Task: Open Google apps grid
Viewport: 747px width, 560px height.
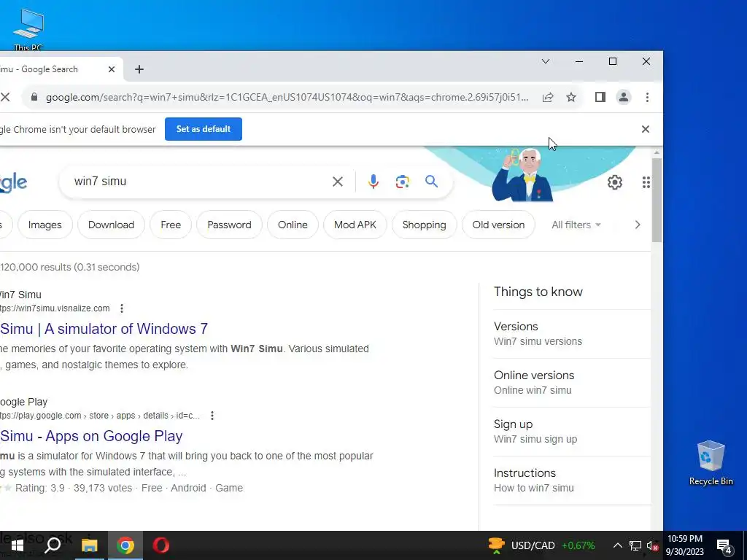Action: [646, 182]
